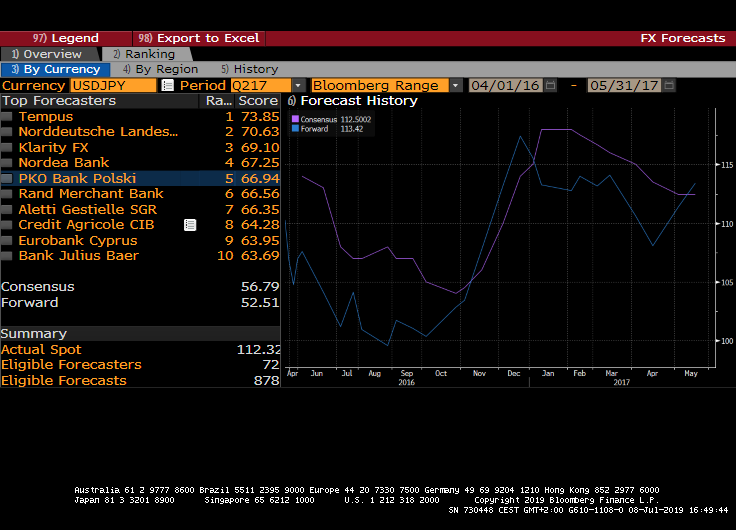Open the Bloomberg Range dropdown arrow

(456, 86)
